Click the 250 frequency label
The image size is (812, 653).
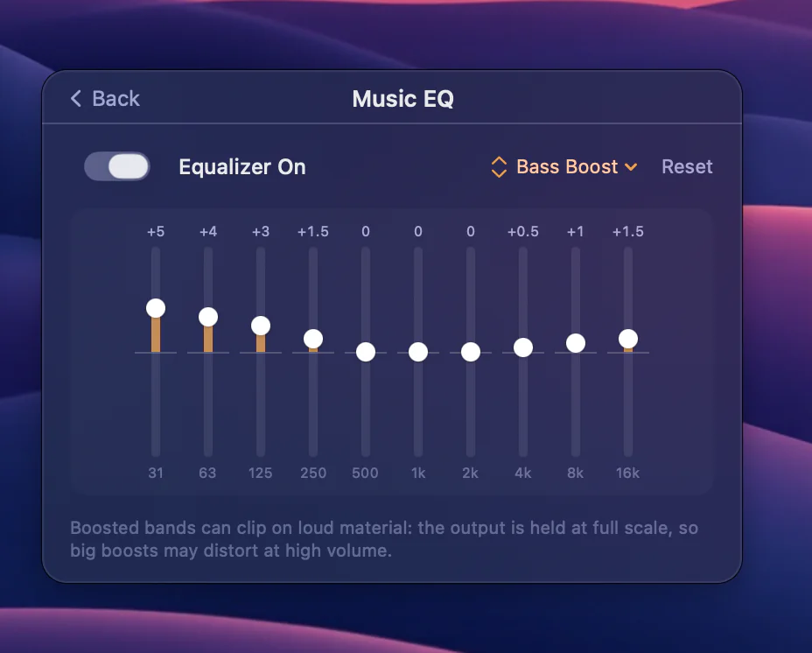[x=313, y=473]
